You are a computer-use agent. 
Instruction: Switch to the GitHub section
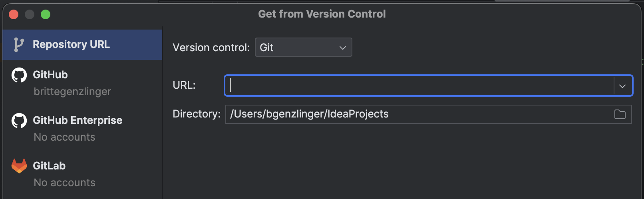pos(50,75)
